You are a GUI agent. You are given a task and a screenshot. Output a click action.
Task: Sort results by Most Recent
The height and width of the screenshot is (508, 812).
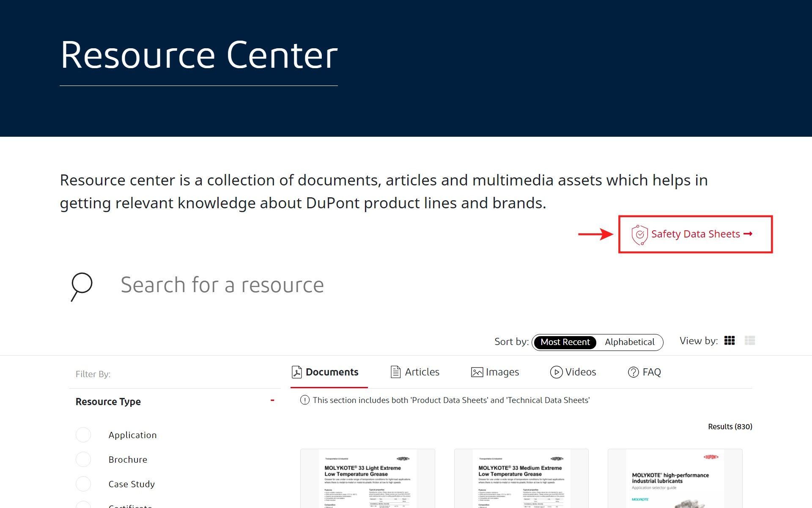tap(565, 342)
